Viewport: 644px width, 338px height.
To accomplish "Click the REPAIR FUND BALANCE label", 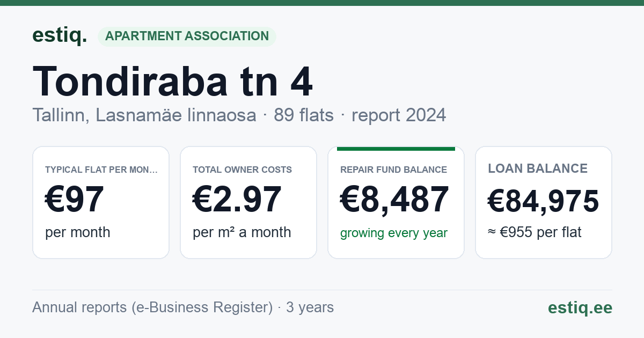I will pyautogui.click(x=394, y=170).
